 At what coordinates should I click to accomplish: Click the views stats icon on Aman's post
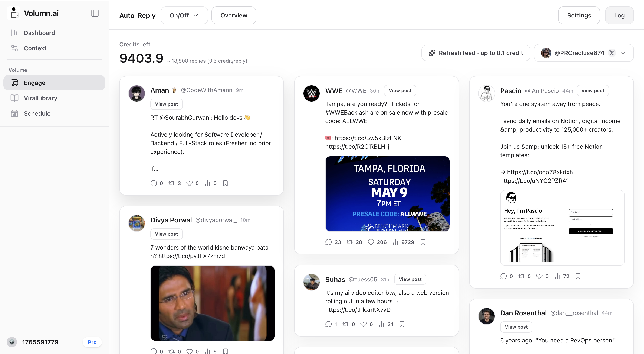[207, 183]
